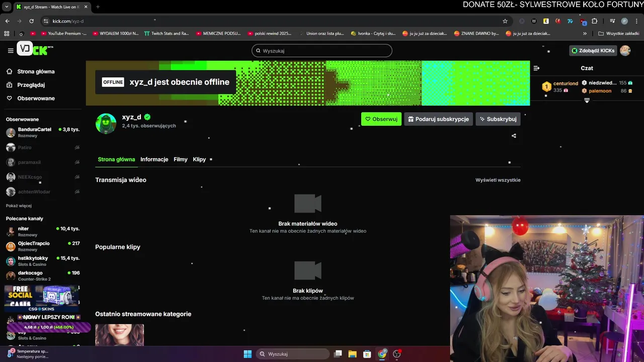Open the Windows Start menu
The image size is (644, 362).
point(248,354)
